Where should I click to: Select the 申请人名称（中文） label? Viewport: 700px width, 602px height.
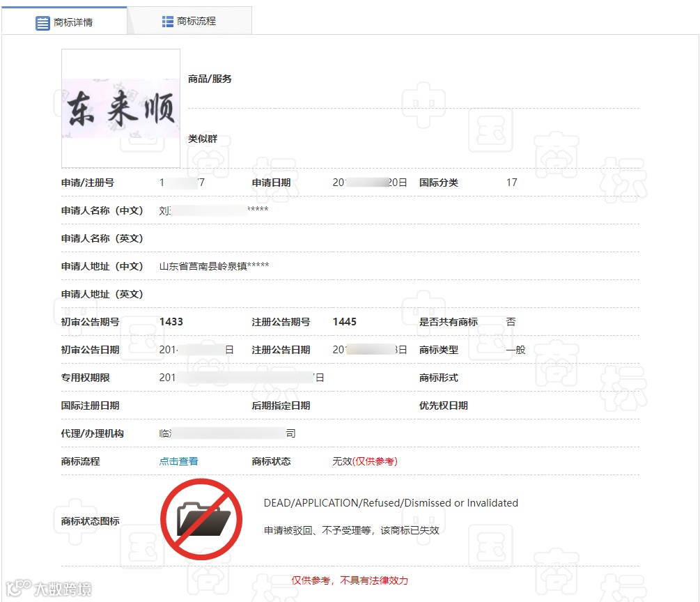[x=102, y=211]
